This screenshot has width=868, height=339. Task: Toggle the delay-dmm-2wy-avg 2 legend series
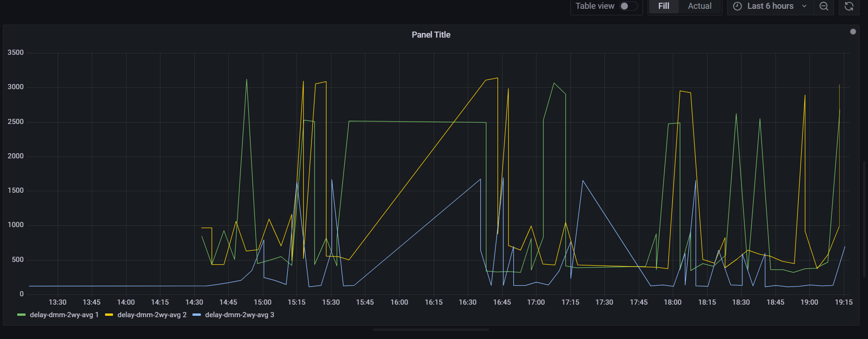click(x=152, y=315)
